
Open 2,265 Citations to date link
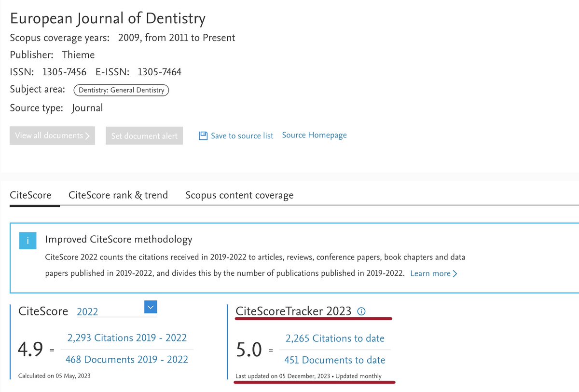pos(335,338)
